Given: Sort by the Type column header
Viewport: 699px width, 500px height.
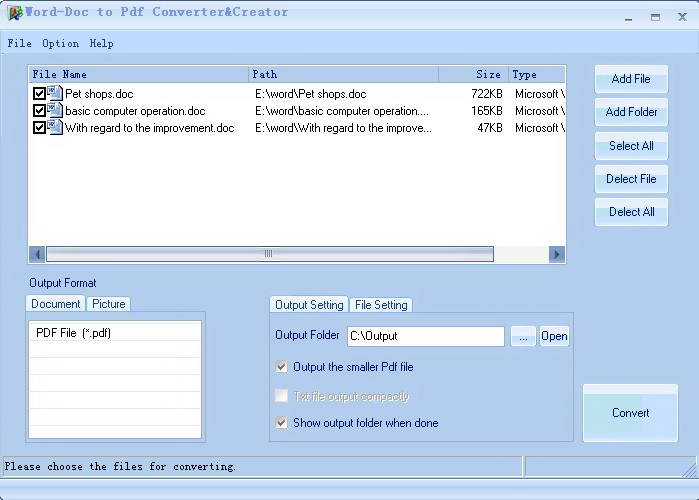Looking at the screenshot, I should click(537, 74).
